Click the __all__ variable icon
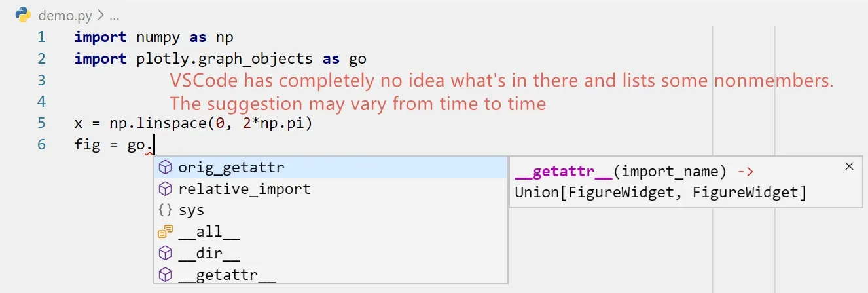 [166, 231]
